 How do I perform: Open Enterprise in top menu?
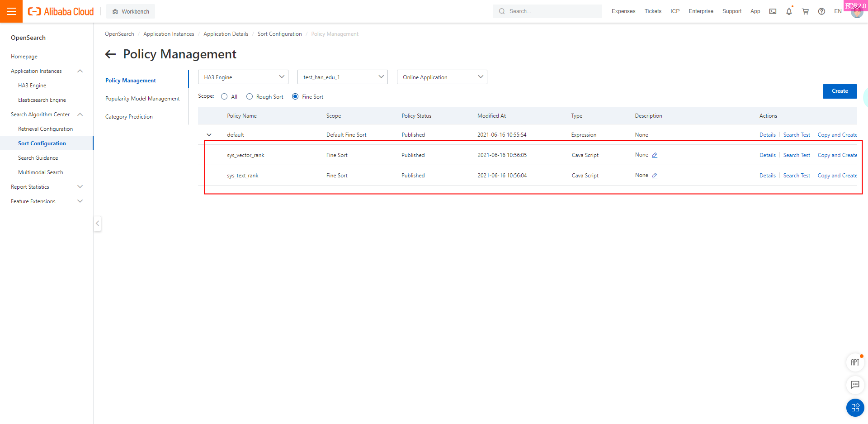point(701,11)
